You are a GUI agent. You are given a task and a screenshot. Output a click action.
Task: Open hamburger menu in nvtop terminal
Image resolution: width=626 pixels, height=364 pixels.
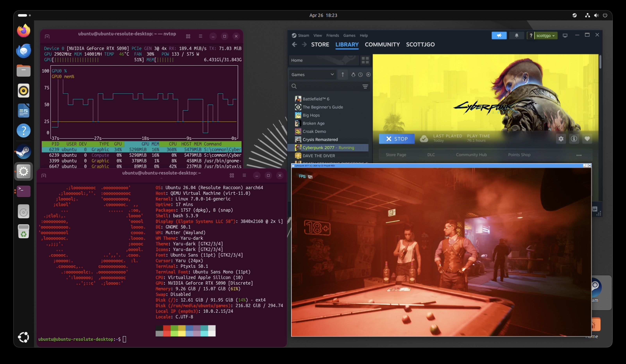tap(200, 37)
